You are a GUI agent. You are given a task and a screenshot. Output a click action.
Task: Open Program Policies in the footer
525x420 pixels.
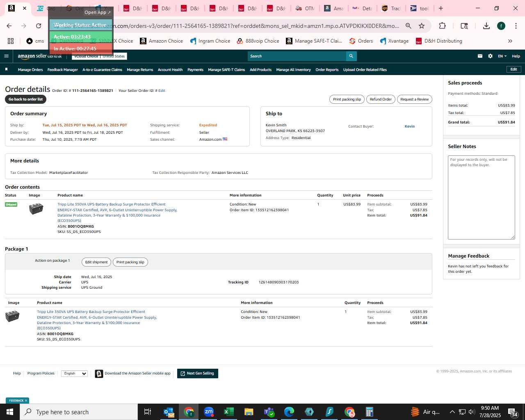click(41, 373)
